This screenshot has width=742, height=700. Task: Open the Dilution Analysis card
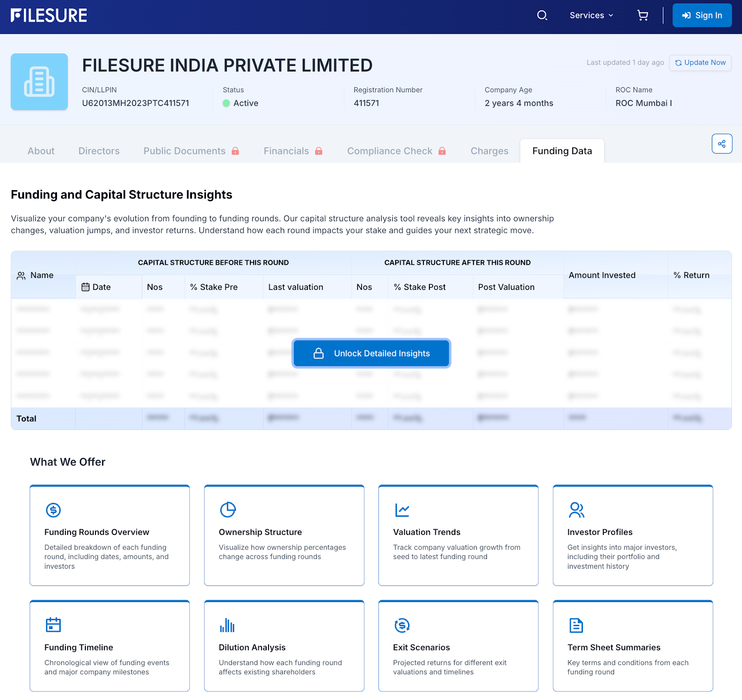[284, 646]
